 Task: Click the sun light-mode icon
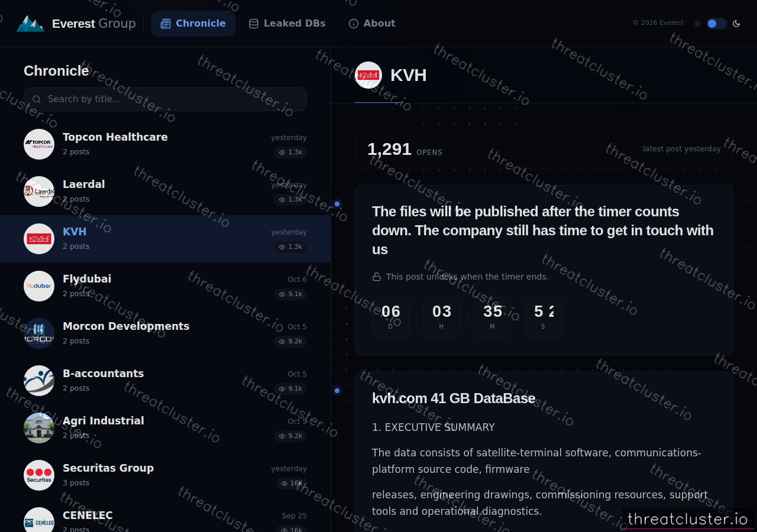[697, 24]
